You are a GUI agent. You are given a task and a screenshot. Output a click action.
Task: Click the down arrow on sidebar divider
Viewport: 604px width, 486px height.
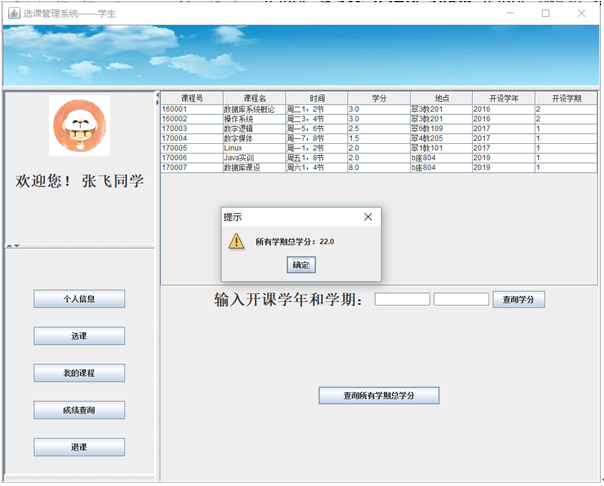[x=17, y=246]
